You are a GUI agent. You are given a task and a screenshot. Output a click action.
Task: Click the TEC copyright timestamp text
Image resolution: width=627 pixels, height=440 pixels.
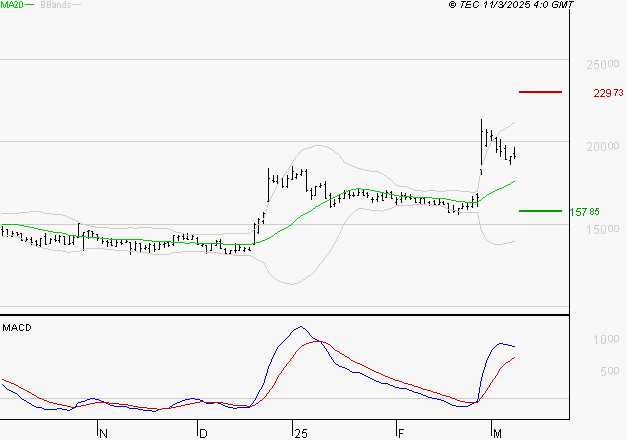pyautogui.click(x=511, y=5)
